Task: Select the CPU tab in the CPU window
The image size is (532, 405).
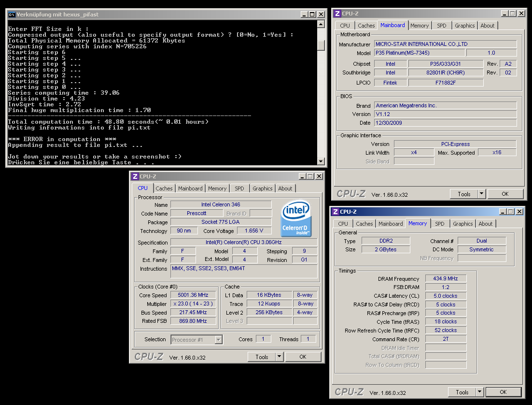Action: click(x=142, y=188)
